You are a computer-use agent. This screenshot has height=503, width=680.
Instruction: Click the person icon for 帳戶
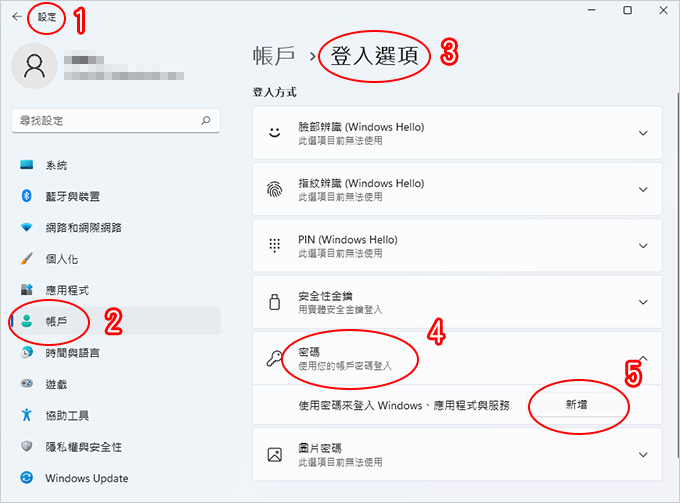(x=27, y=321)
